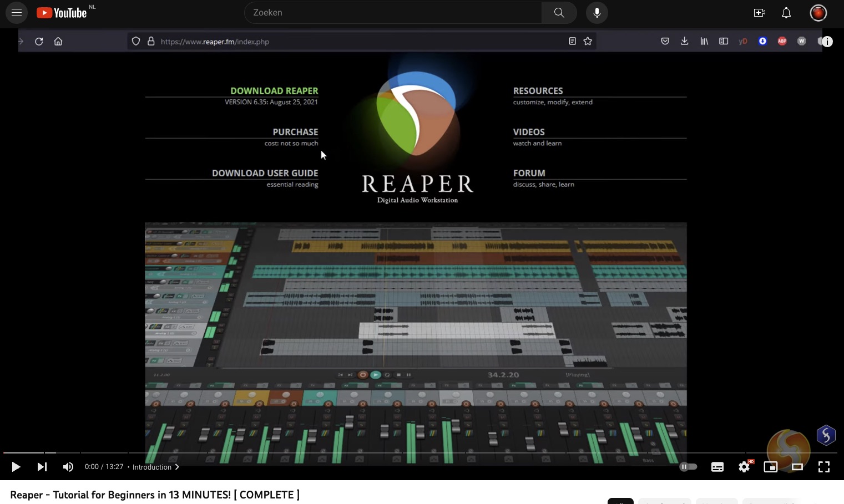The image size is (844, 504).
Task: Click the 'essential reading' subtitle text
Action: tap(292, 185)
